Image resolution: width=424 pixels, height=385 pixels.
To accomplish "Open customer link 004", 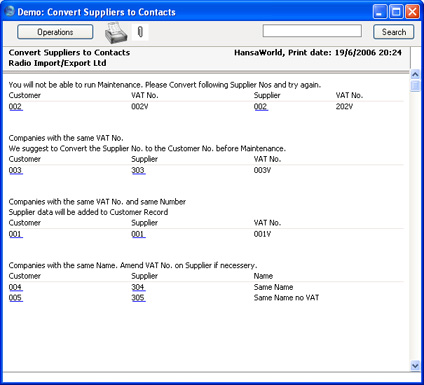I will [x=16, y=287].
